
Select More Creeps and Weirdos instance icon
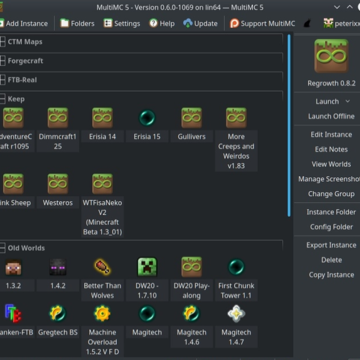coord(236,118)
